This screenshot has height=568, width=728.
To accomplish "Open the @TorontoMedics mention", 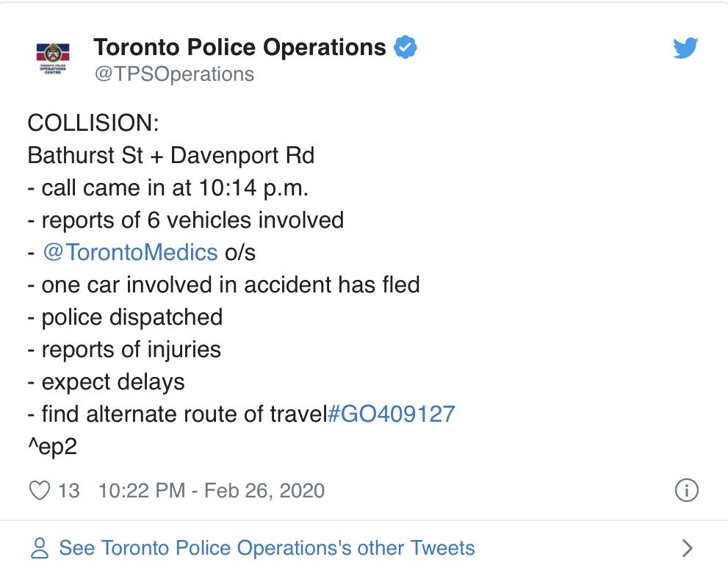I will pyautogui.click(x=130, y=253).
